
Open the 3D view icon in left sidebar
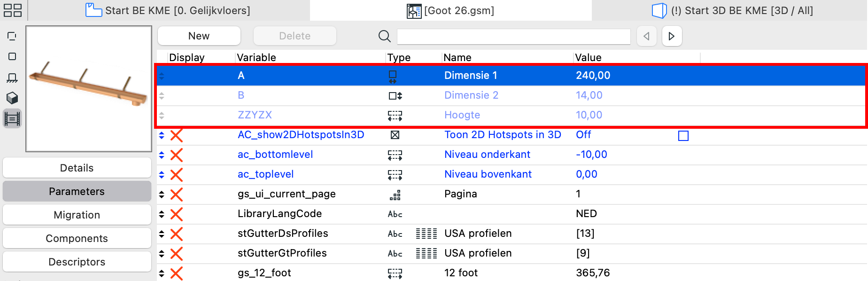tap(12, 98)
